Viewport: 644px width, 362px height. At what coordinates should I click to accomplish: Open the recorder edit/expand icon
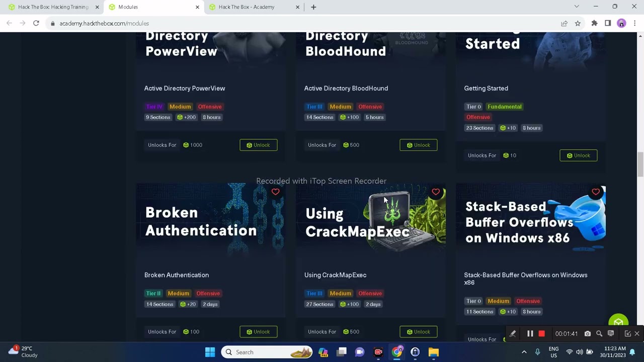click(627, 334)
